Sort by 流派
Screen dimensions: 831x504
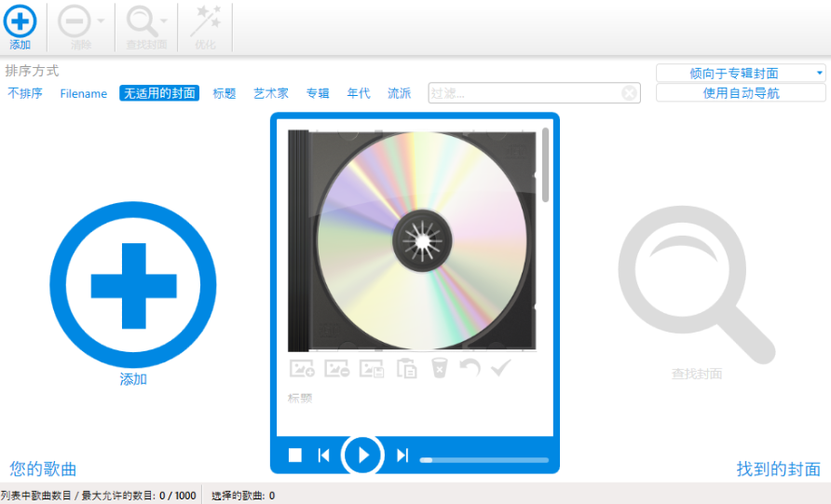tap(399, 93)
